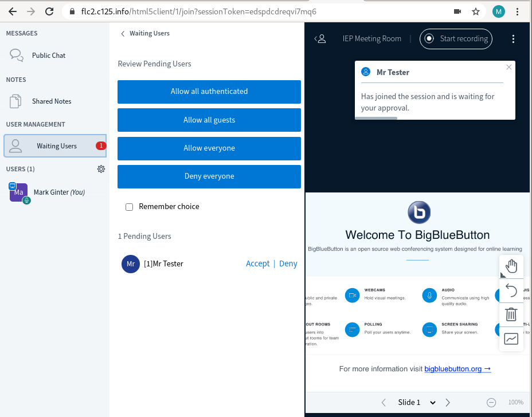The width and height of the screenshot is (532, 417).
Task: Undo last whiteboard annotation
Action: (x=511, y=290)
